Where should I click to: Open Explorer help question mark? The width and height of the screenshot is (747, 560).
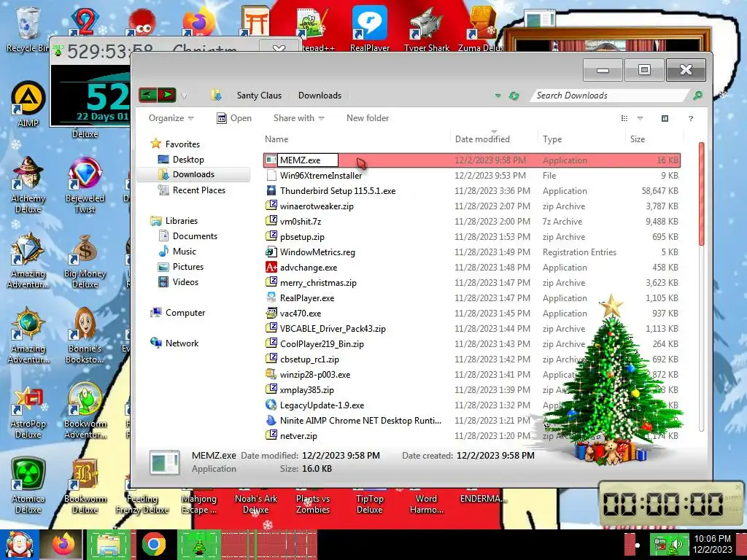691,119
